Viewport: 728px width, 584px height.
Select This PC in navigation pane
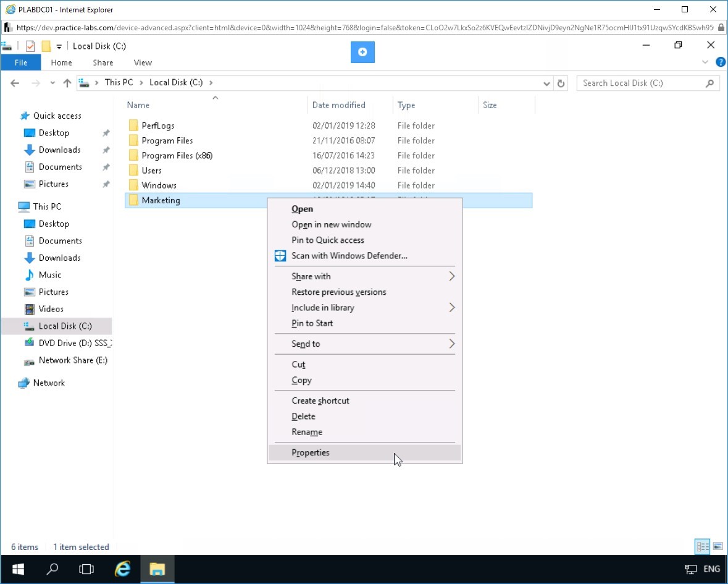pyautogui.click(x=47, y=207)
